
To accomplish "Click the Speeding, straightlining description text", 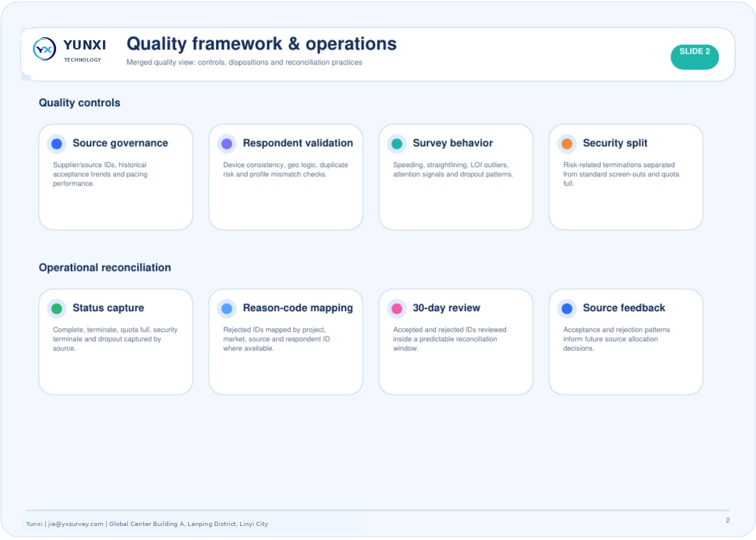I will (453, 170).
